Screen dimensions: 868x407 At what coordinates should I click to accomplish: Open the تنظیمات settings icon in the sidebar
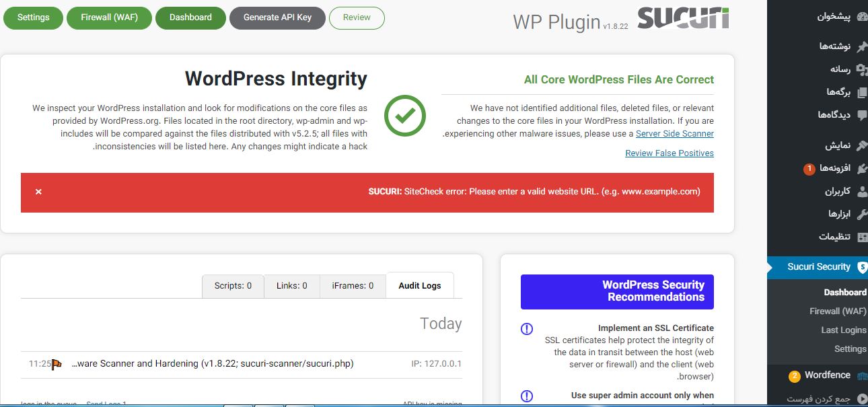click(x=861, y=237)
